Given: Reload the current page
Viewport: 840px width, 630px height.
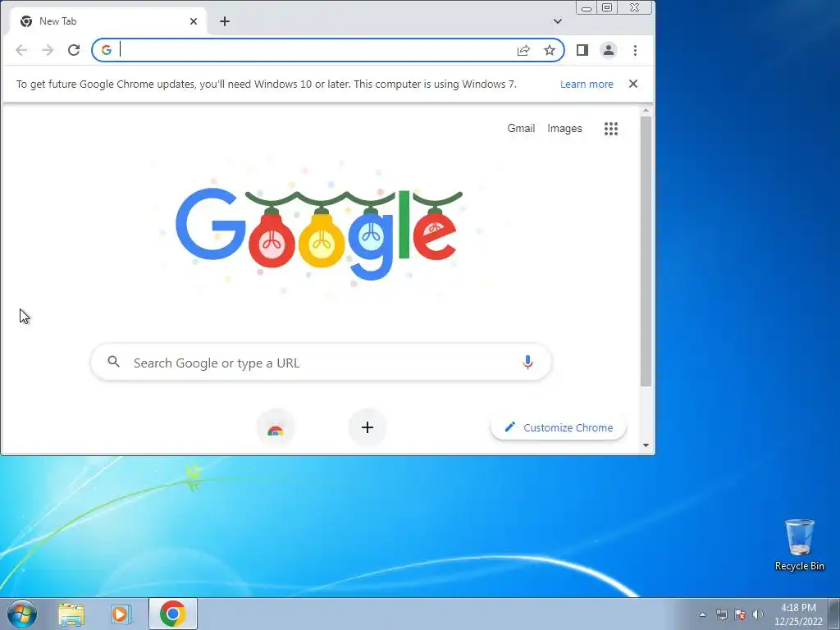Looking at the screenshot, I should 74,50.
